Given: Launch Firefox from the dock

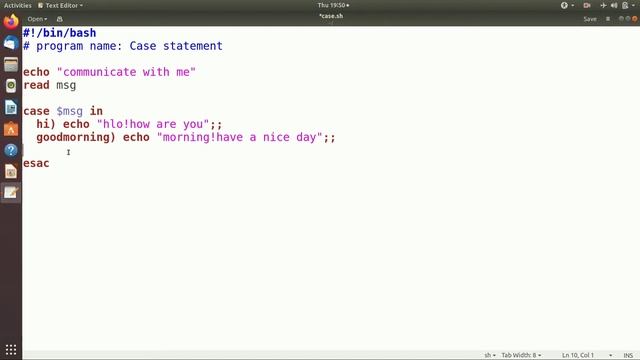Looking at the screenshot, I should (x=11, y=21).
